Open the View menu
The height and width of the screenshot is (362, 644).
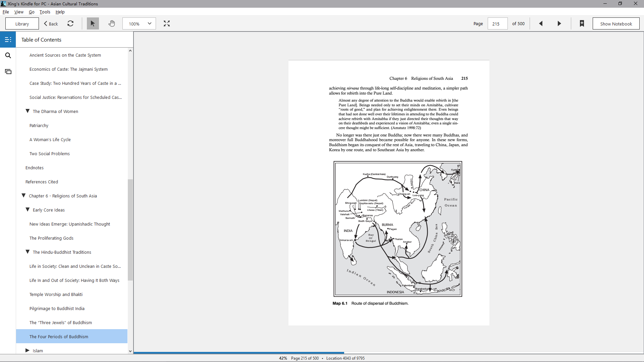point(19,12)
